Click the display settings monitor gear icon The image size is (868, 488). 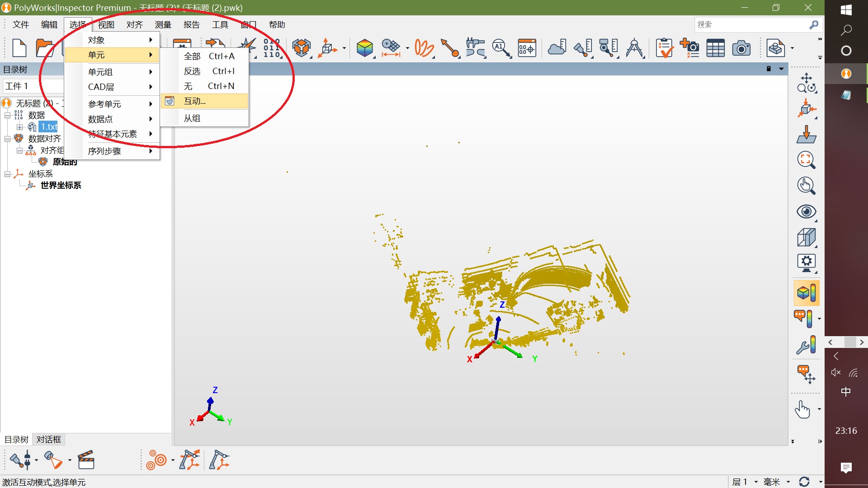click(806, 263)
